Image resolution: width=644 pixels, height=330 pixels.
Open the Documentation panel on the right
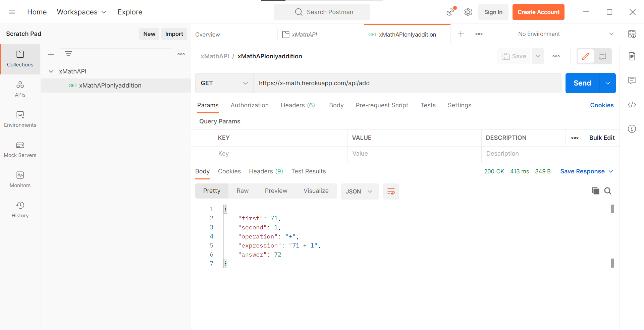(632, 56)
